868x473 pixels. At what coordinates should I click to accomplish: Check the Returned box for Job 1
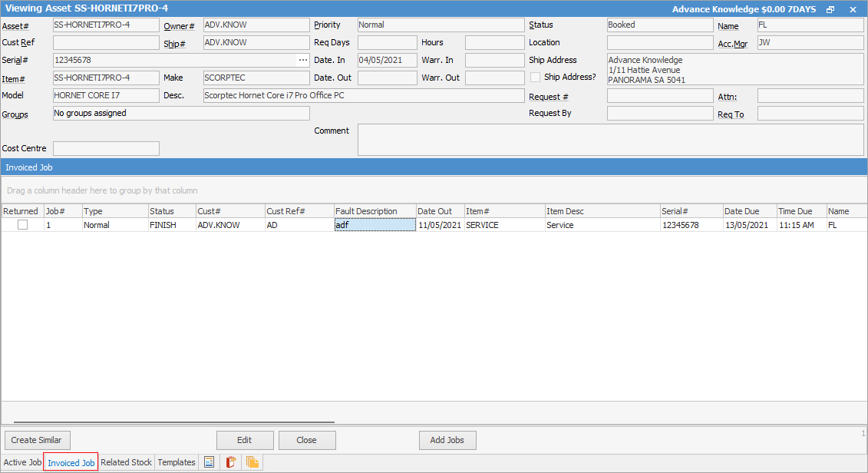(22, 224)
